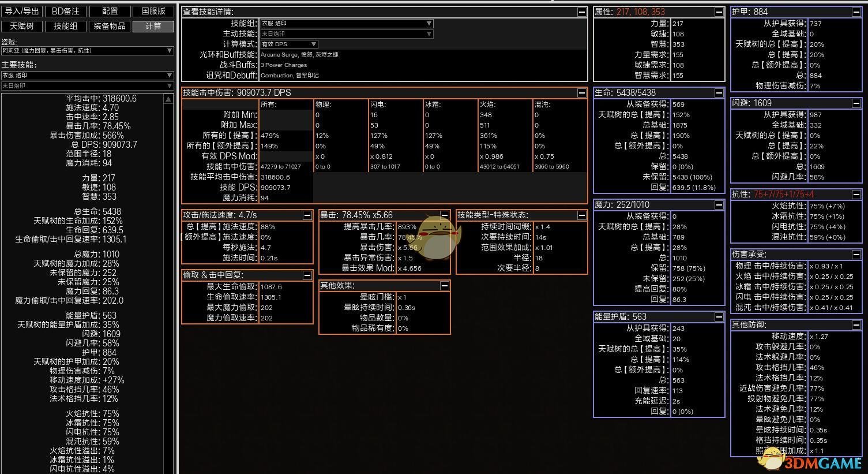Open the 配置 configuration button

coord(110,11)
